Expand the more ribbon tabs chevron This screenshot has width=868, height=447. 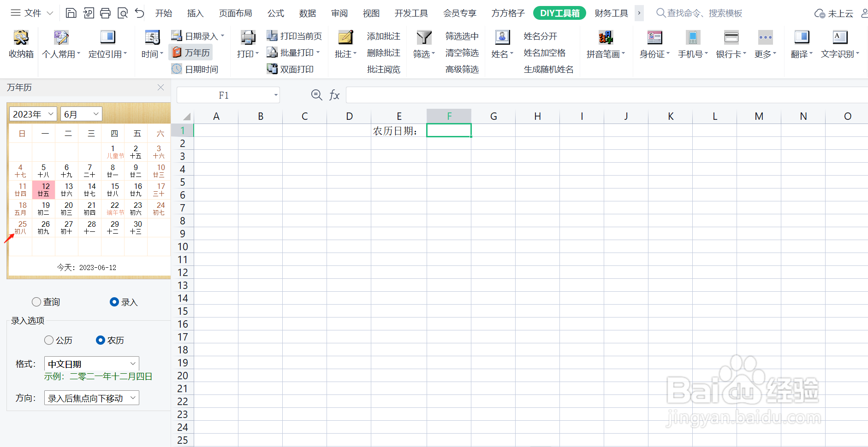pos(639,13)
